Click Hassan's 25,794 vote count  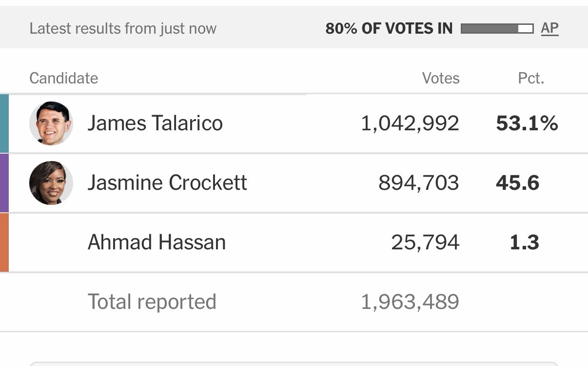tap(425, 243)
